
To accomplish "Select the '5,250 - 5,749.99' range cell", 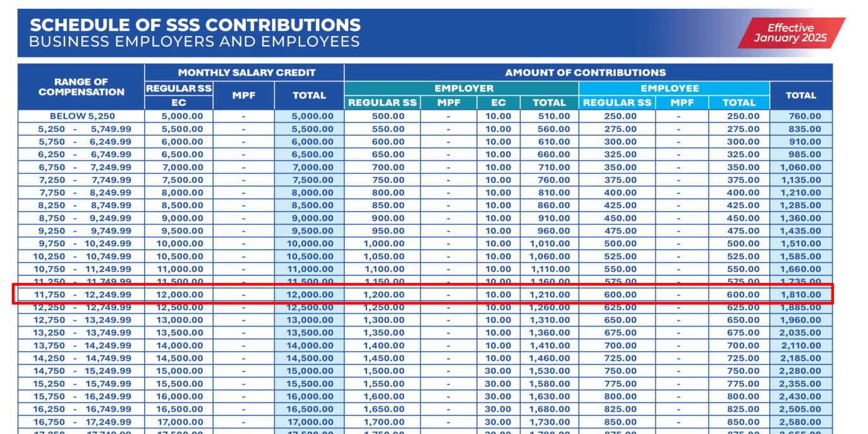I will 81,129.
